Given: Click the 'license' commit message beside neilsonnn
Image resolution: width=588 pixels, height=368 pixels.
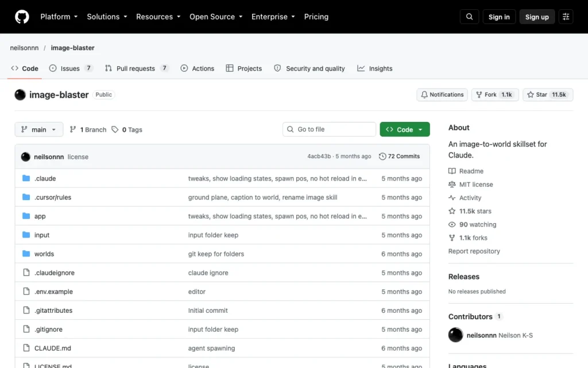Looking at the screenshot, I should 78,156.
